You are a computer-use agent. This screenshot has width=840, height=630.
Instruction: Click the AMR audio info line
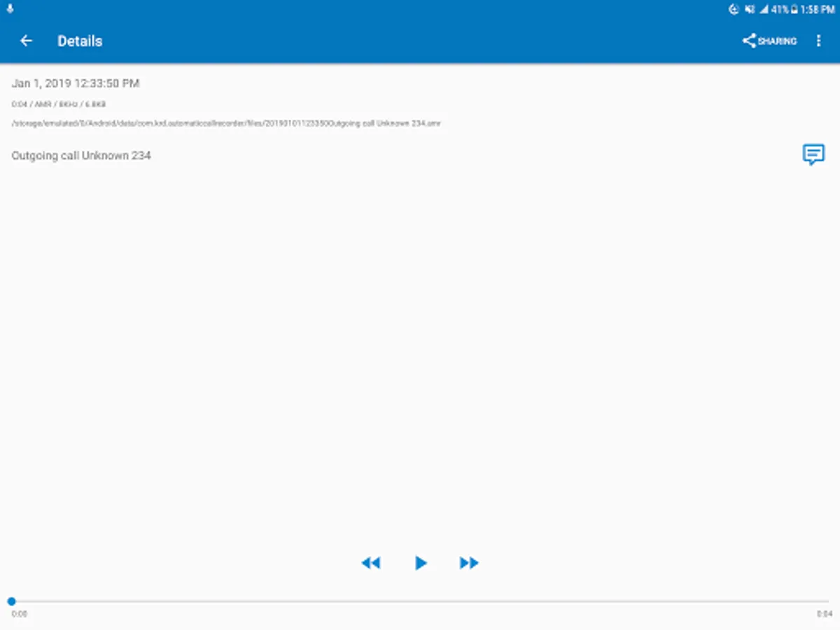pos(59,104)
